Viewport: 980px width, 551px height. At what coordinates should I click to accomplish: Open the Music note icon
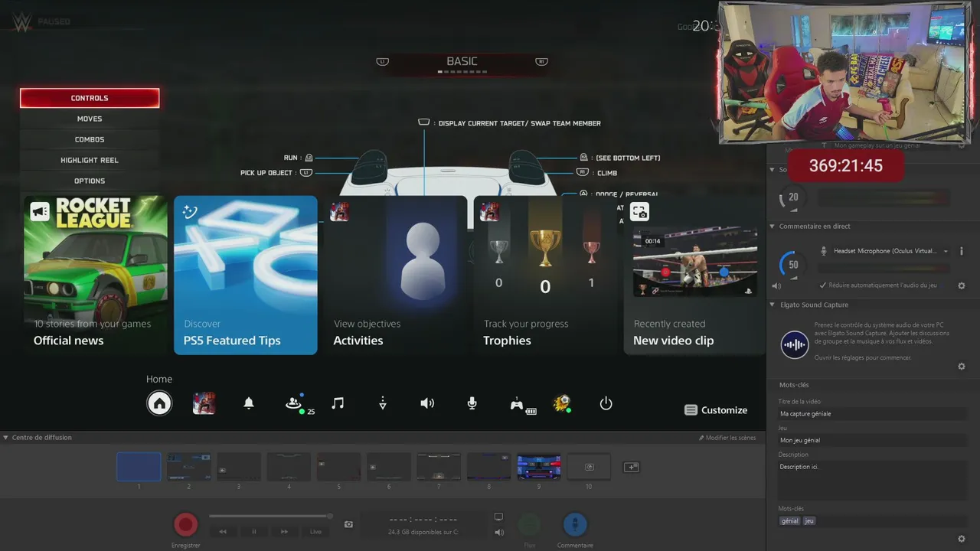[x=338, y=403]
